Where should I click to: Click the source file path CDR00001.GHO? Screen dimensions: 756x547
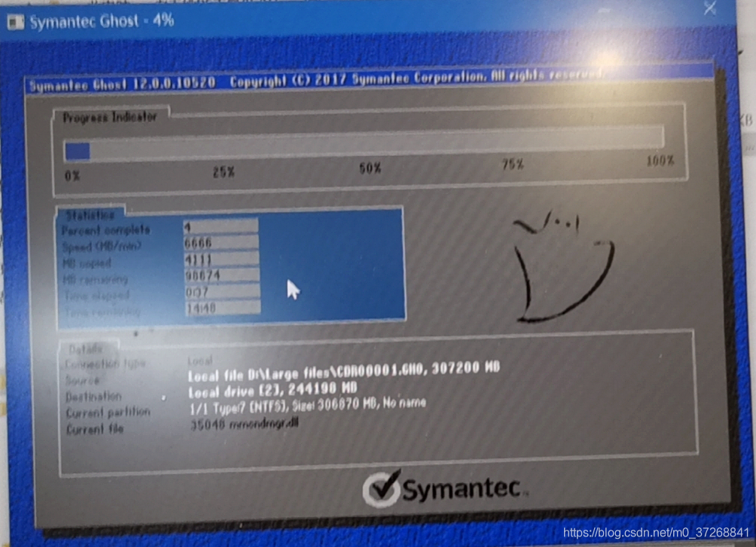click(x=344, y=372)
